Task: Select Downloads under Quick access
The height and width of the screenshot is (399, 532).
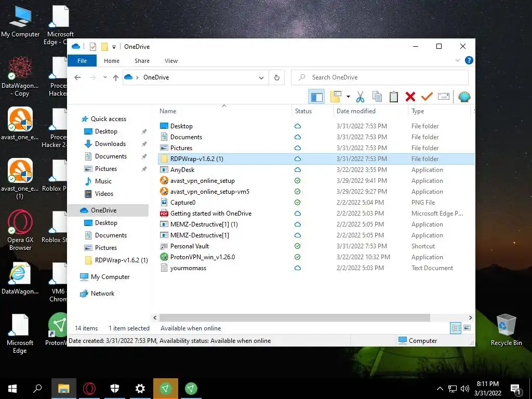Action: 110,144
